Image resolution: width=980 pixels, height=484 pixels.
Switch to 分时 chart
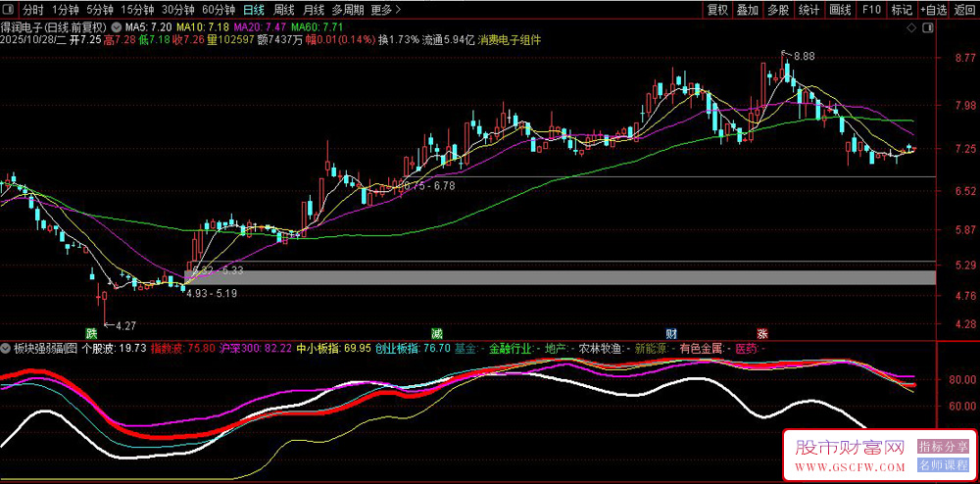tap(33, 10)
